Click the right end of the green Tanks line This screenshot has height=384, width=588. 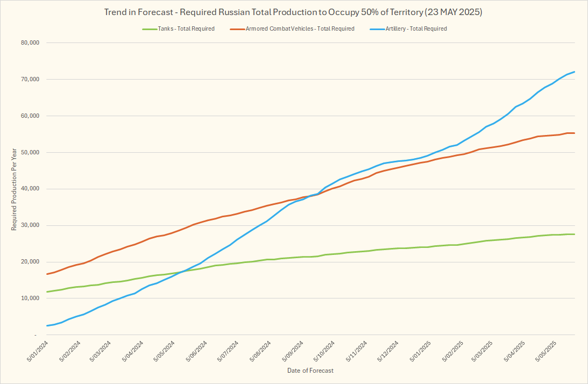coord(574,234)
